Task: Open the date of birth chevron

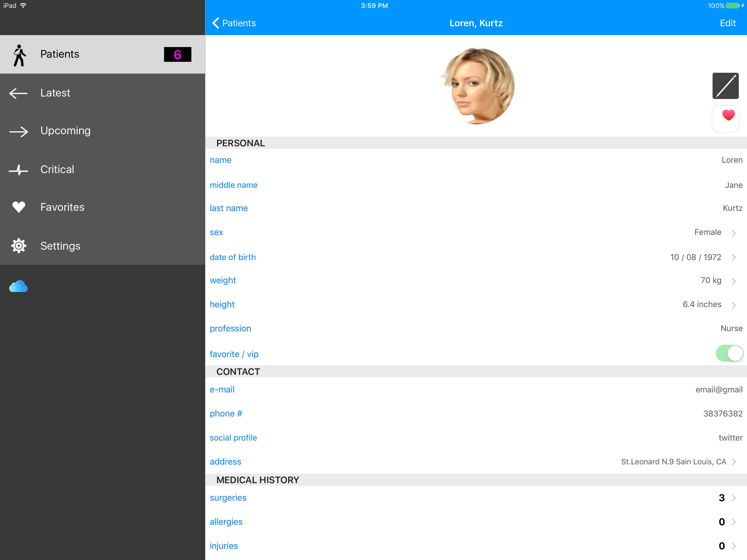Action: 734,257
